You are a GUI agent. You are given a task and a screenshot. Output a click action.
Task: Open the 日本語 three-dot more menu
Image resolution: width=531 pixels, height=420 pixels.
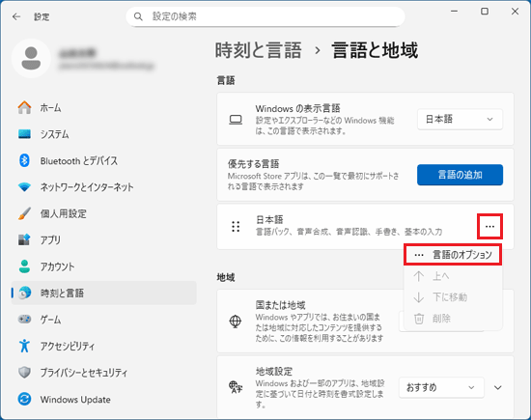489,226
